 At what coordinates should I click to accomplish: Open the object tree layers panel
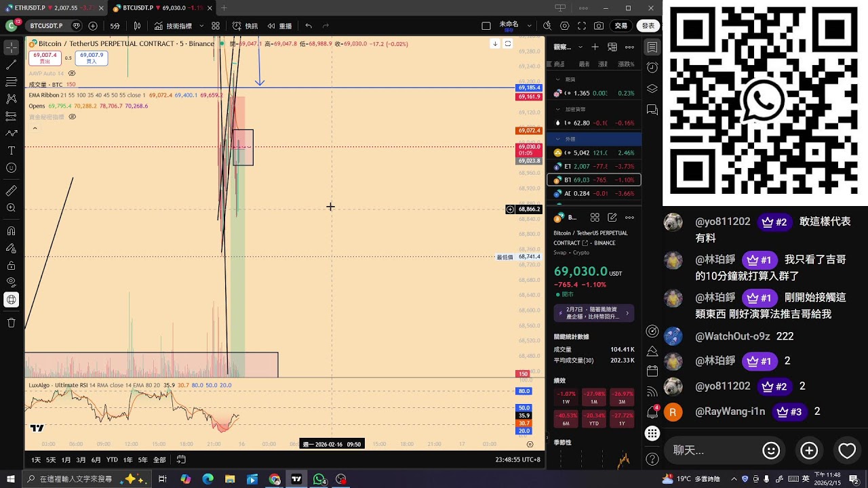point(652,89)
